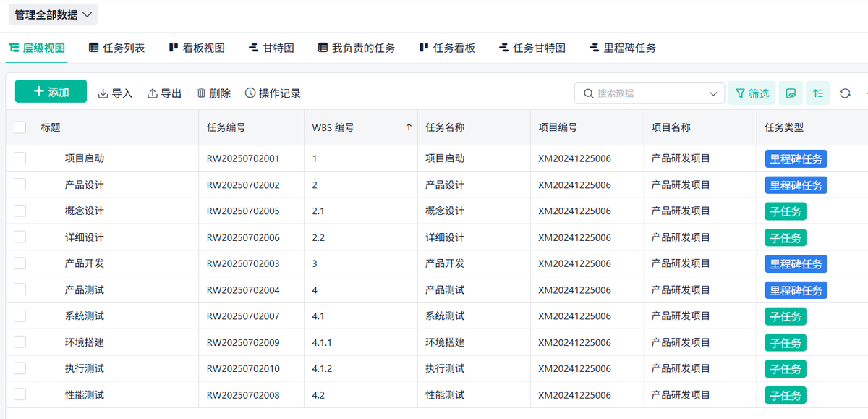The height and width of the screenshot is (419, 868).
Task: Open the 筛选 filter panel
Action: coord(752,93)
